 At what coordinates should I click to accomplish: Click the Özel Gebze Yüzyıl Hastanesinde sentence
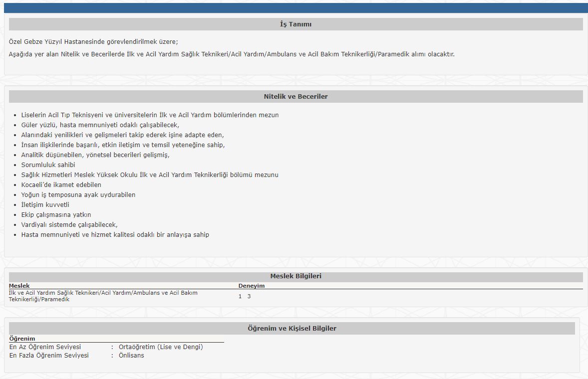click(93, 41)
